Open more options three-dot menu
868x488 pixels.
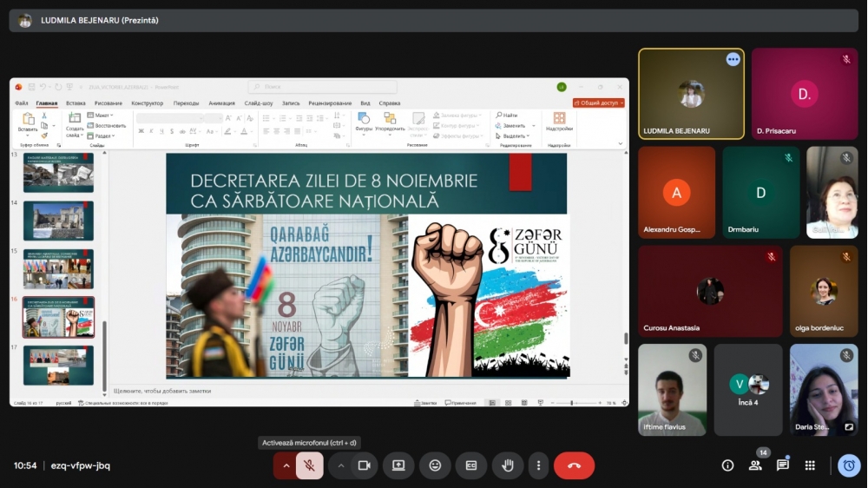[538, 465]
